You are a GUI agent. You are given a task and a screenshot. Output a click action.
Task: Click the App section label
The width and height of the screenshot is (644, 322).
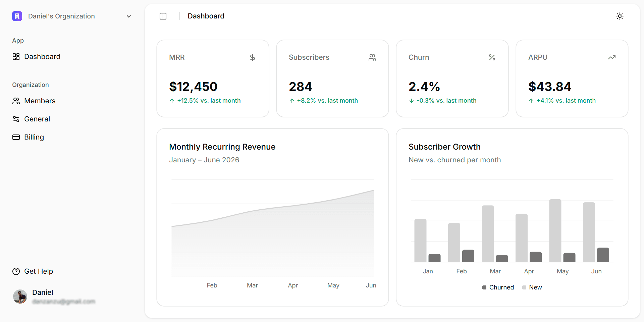(x=18, y=41)
